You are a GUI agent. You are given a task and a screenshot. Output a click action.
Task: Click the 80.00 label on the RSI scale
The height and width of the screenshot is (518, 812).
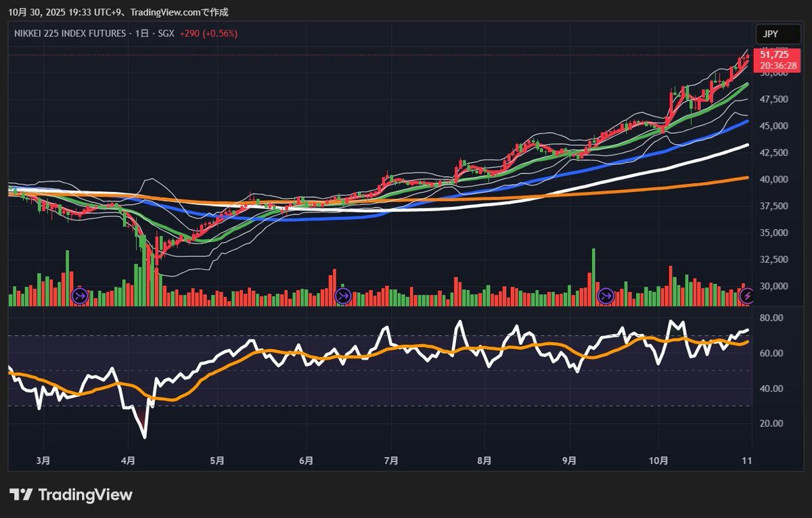coord(771,318)
